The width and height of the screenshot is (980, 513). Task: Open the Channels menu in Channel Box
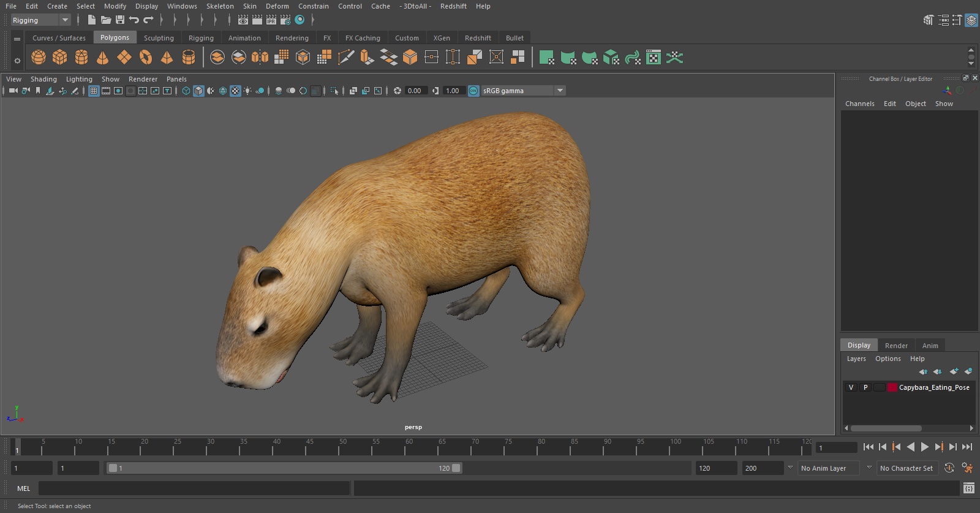pos(860,104)
